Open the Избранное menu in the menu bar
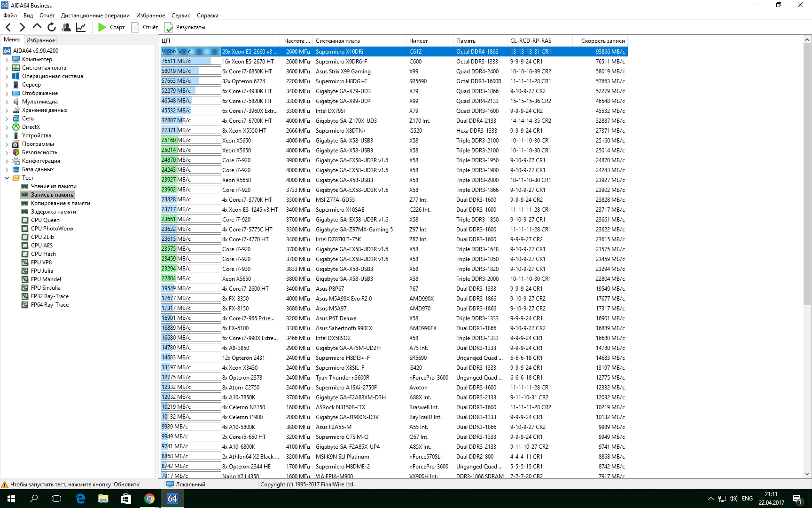 pyautogui.click(x=150, y=16)
